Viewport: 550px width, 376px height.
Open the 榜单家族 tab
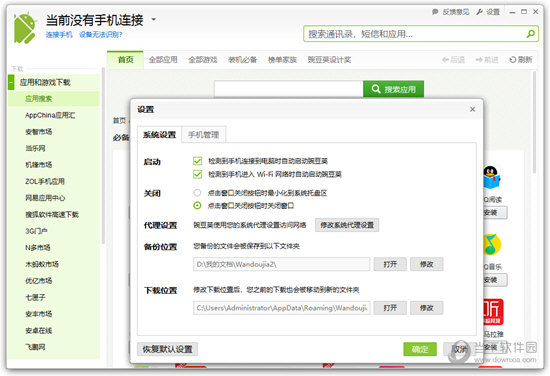coord(282,60)
